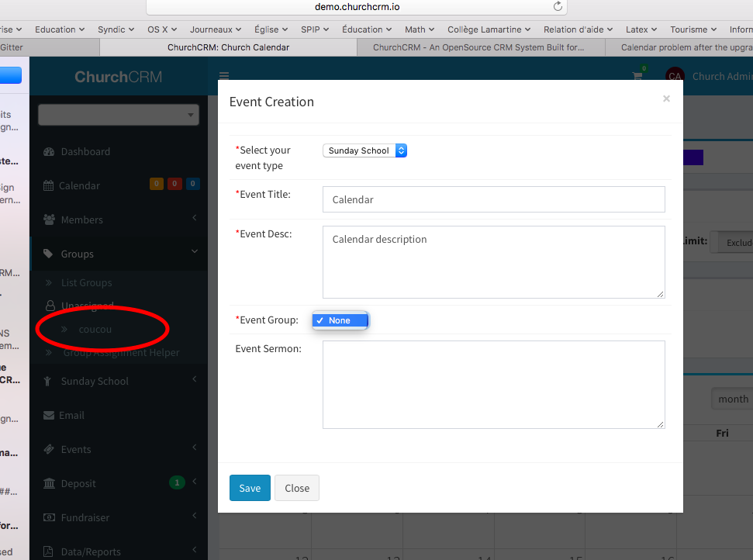The width and height of the screenshot is (753, 560).
Task: Click the red Calendar badge
Action: (x=174, y=184)
